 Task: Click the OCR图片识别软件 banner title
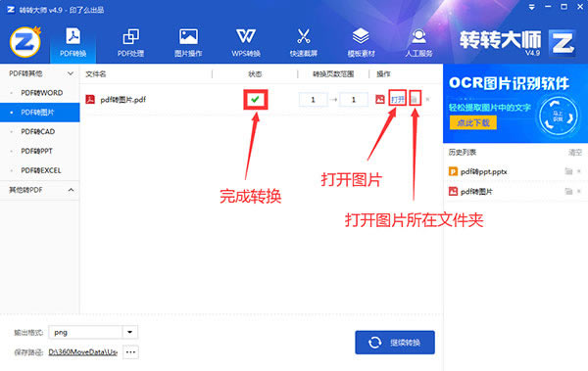pos(509,83)
